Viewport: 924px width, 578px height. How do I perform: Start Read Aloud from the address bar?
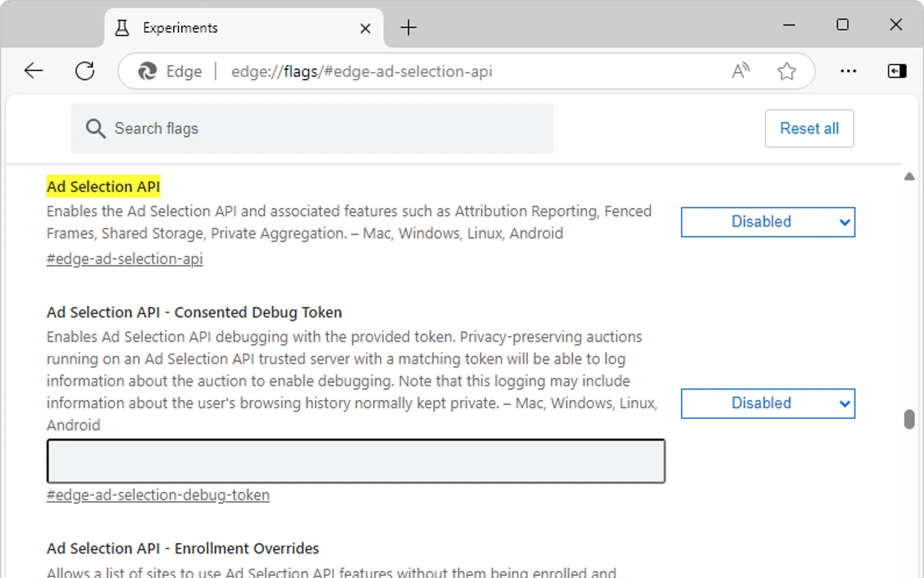[740, 71]
